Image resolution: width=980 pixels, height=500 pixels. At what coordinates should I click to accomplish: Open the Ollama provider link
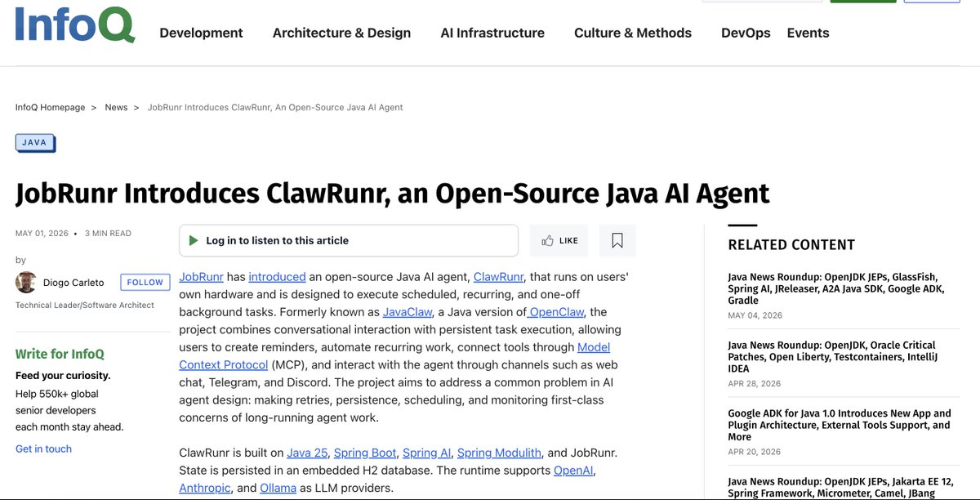280,488
